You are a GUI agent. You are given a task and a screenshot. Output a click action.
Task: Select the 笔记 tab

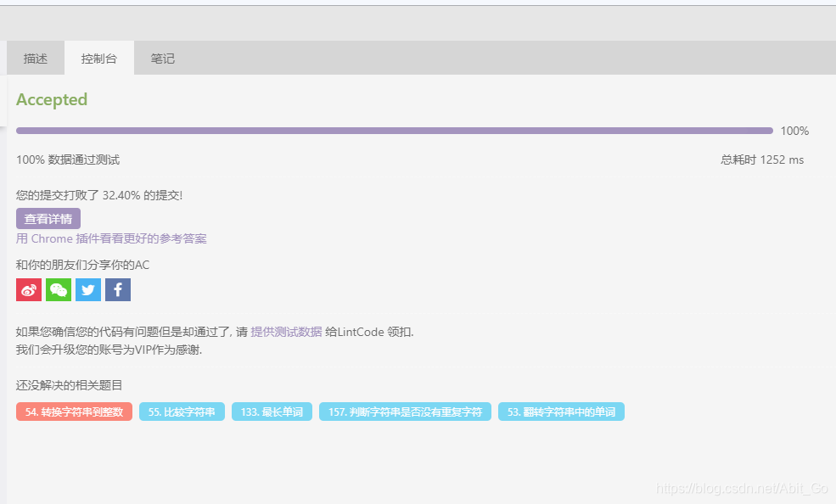point(163,59)
